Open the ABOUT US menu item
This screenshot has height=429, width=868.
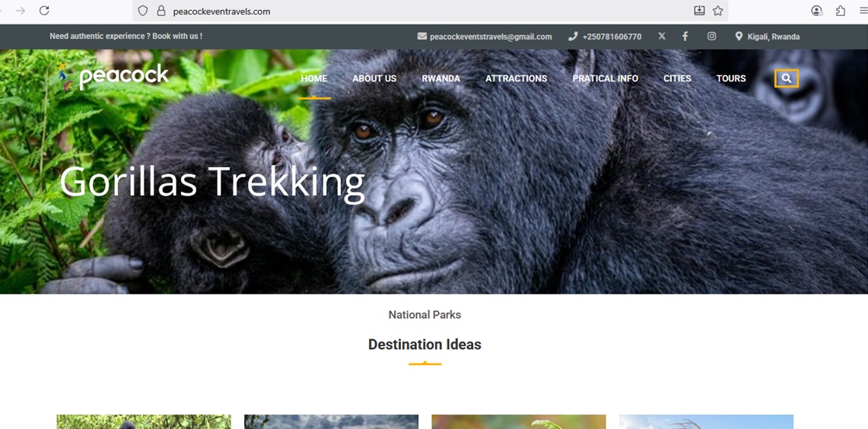click(374, 78)
